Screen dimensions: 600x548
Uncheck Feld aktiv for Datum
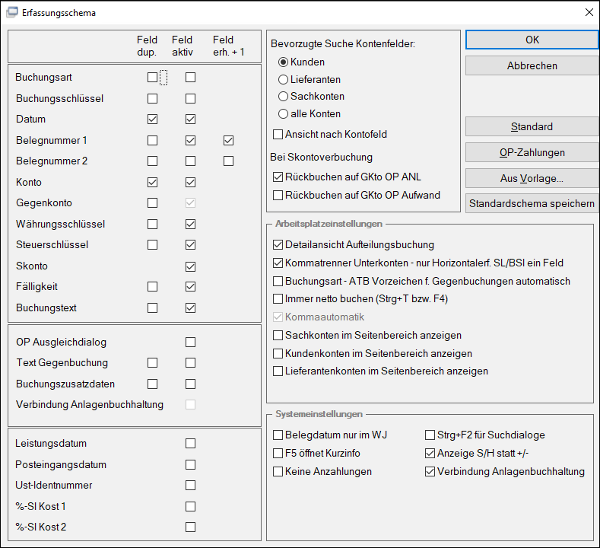coord(191,119)
